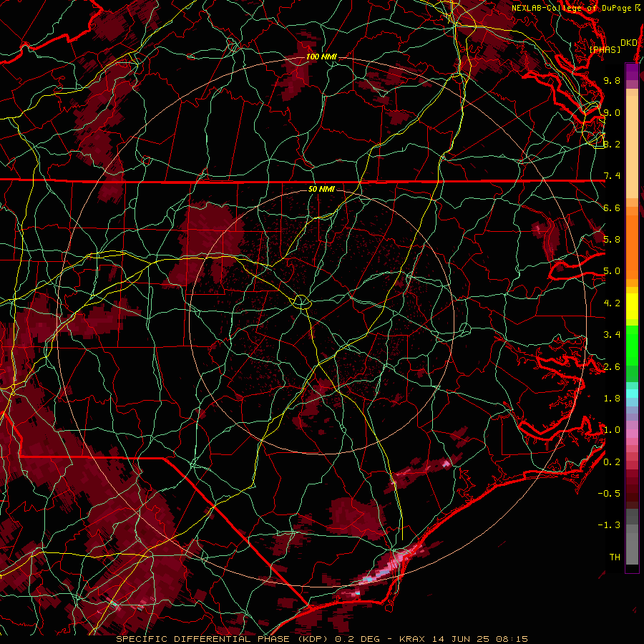644x644 pixels.
Task: Select the 2.6 scale value
Action: 612,367
